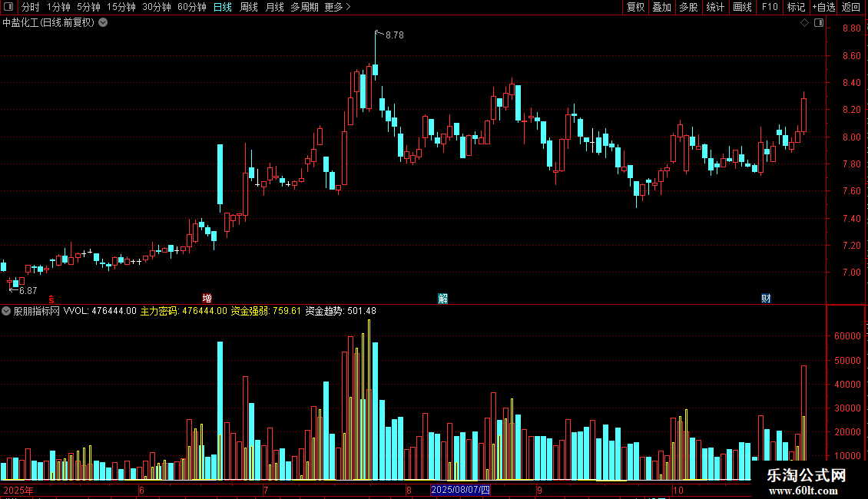Click month 7 on the time axis
Screen dimensions: 868x499
pyautogui.click(x=266, y=490)
